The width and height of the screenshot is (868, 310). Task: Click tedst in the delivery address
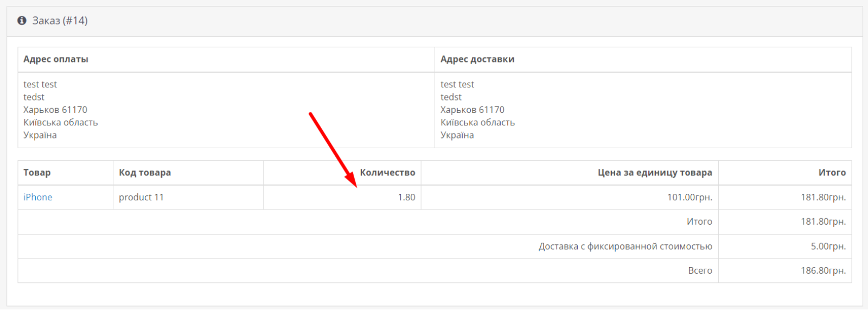coord(451,97)
